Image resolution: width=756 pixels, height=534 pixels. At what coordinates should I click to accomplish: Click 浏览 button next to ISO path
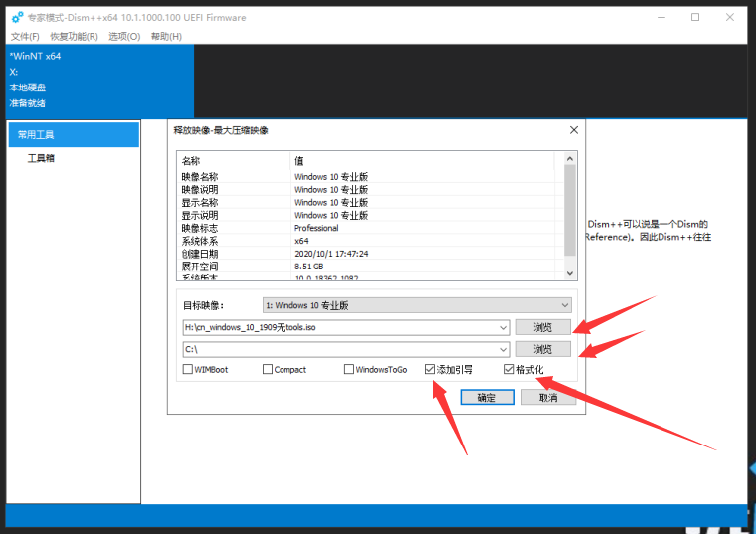click(543, 327)
